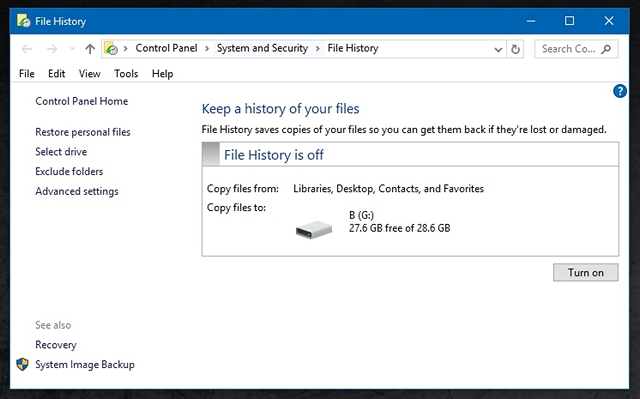
Task: Turn on File History
Action: 585,272
